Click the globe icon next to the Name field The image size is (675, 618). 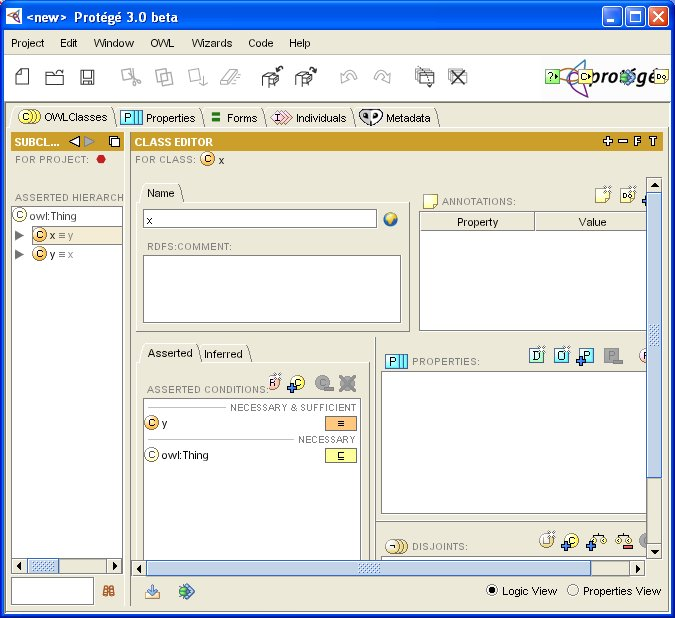(x=390, y=219)
